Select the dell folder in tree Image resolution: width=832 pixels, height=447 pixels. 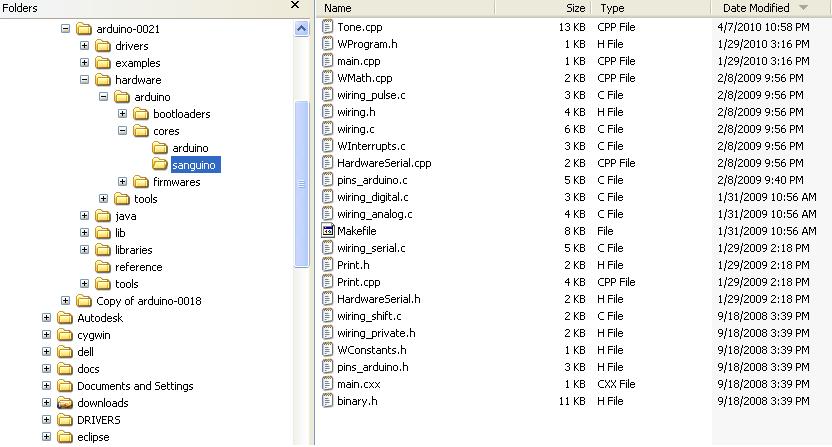pos(85,351)
